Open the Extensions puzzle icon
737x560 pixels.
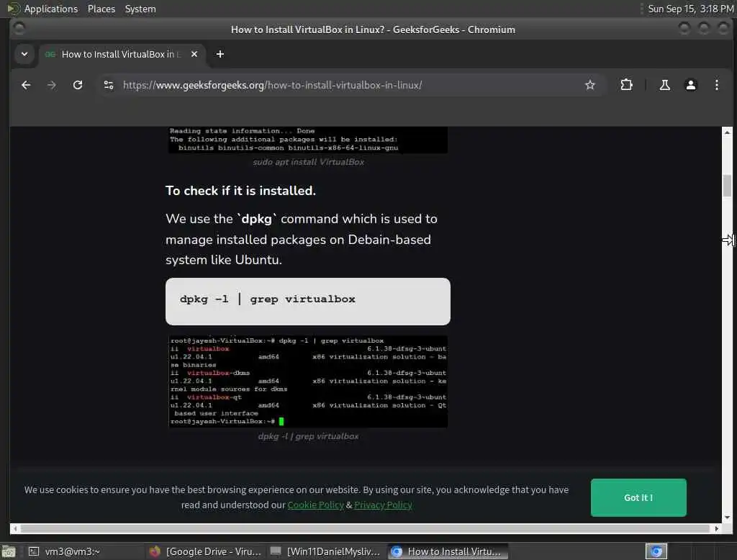(x=626, y=85)
